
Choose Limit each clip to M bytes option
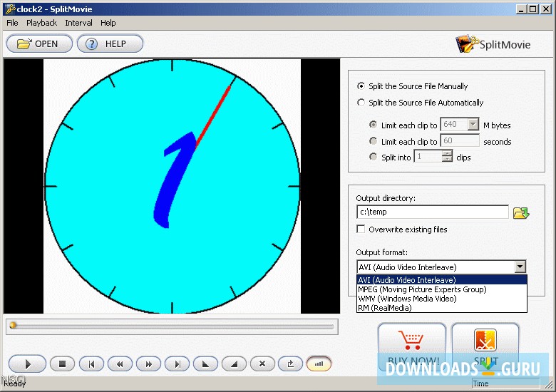[x=373, y=125]
